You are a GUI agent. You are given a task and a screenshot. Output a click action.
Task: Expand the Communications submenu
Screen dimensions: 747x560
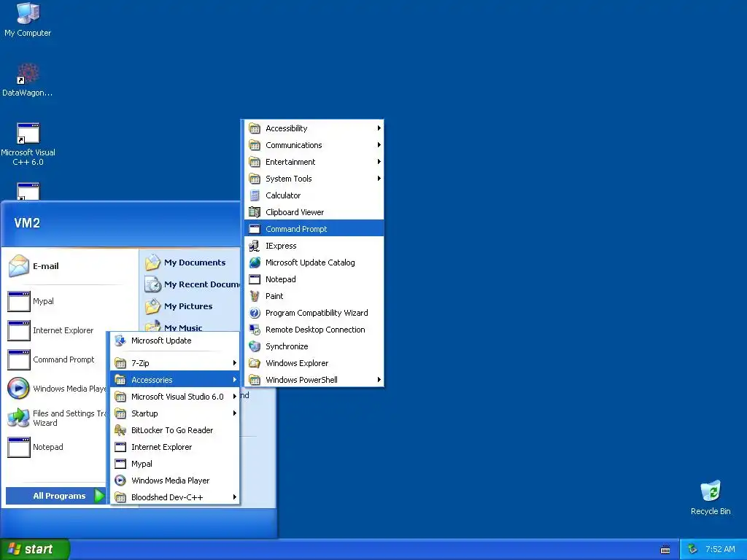[x=314, y=145]
